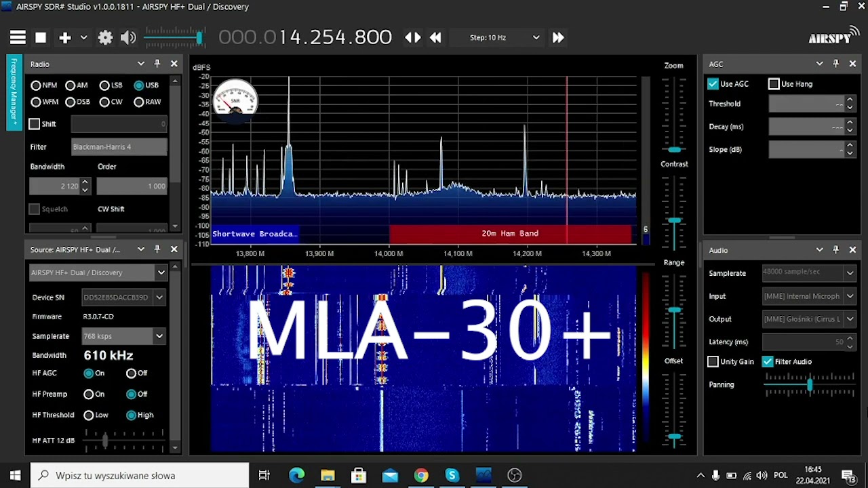Select WFM demodulation mode

45,102
